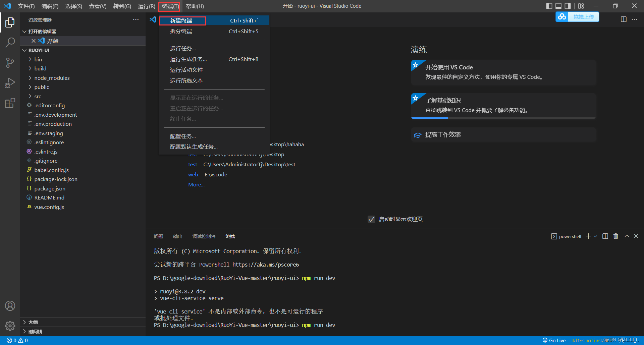This screenshot has height=345, width=644.
Task: Open the Run and Debug view icon
Action: coord(10,83)
